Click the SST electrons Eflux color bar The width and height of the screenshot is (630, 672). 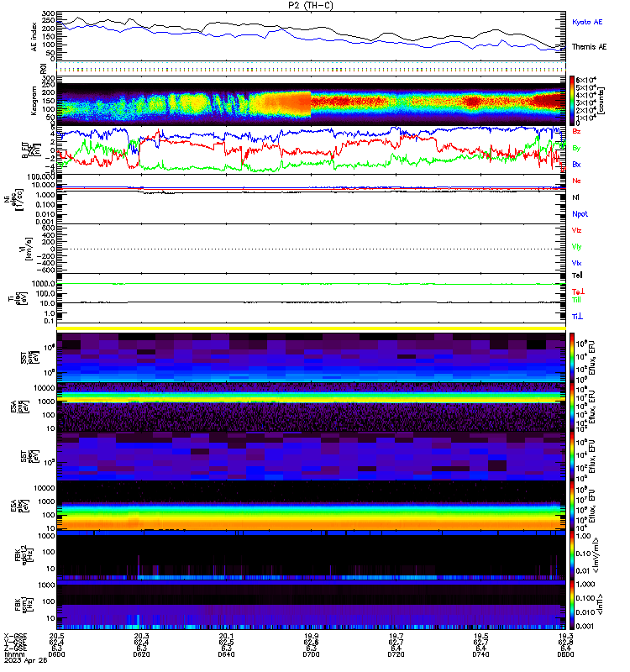(x=572, y=456)
